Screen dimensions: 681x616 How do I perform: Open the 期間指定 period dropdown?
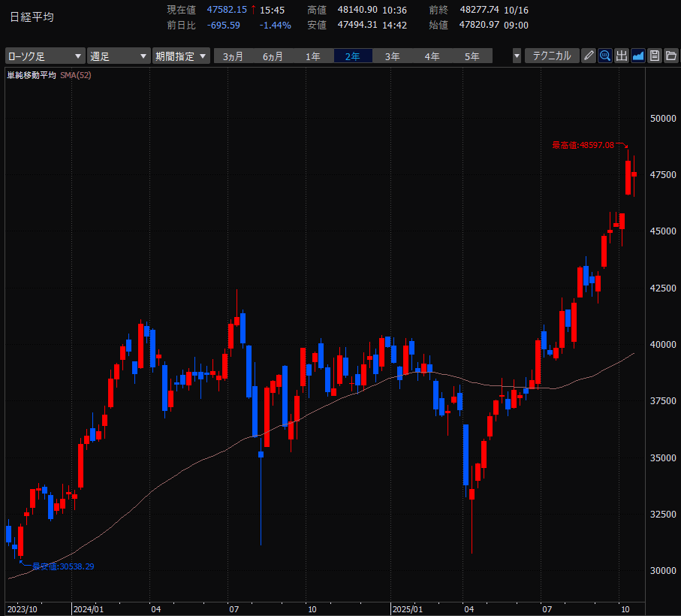181,56
